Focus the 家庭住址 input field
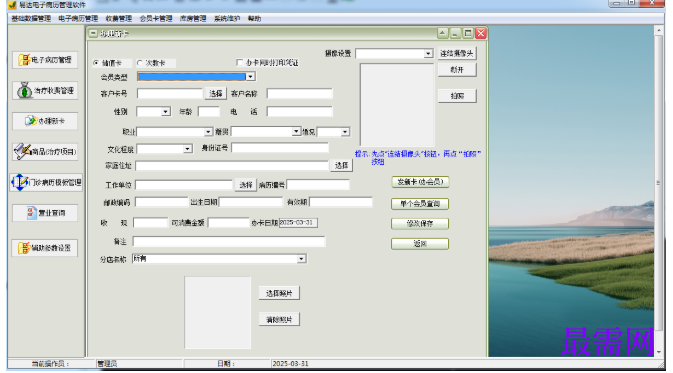 point(232,166)
